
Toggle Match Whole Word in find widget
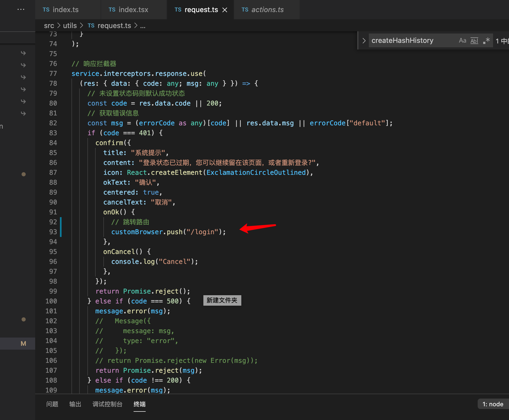coord(474,40)
